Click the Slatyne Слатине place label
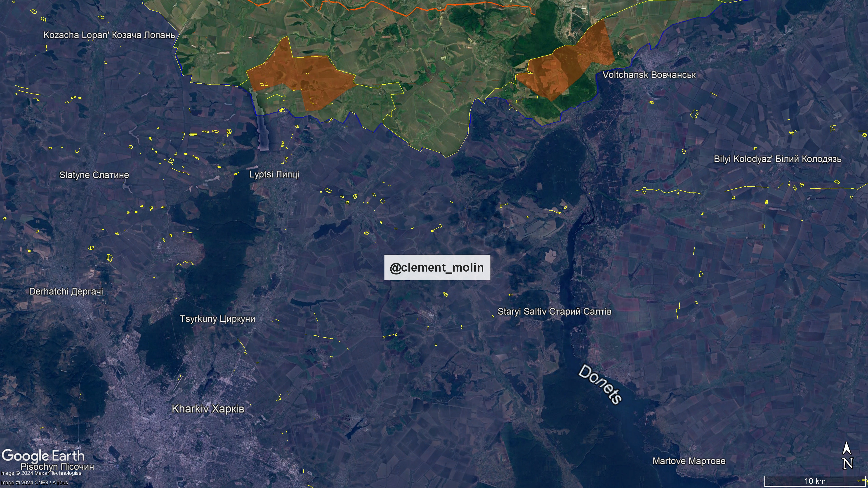This screenshot has height=488, width=868. click(x=94, y=175)
